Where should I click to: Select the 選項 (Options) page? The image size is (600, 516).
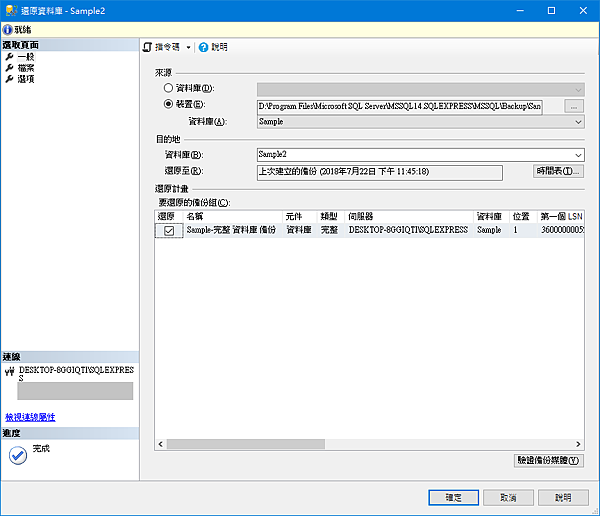point(26,79)
